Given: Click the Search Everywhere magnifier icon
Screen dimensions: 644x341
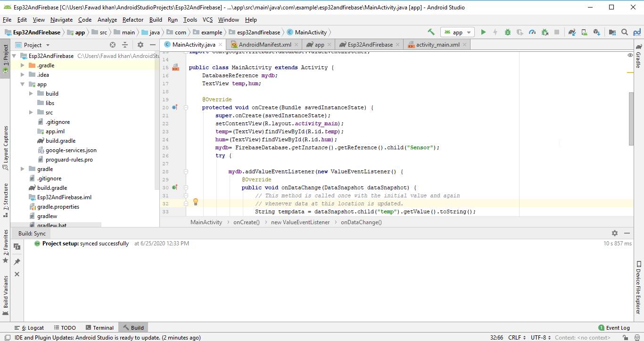Looking at the screenshot, I should 625,32.
